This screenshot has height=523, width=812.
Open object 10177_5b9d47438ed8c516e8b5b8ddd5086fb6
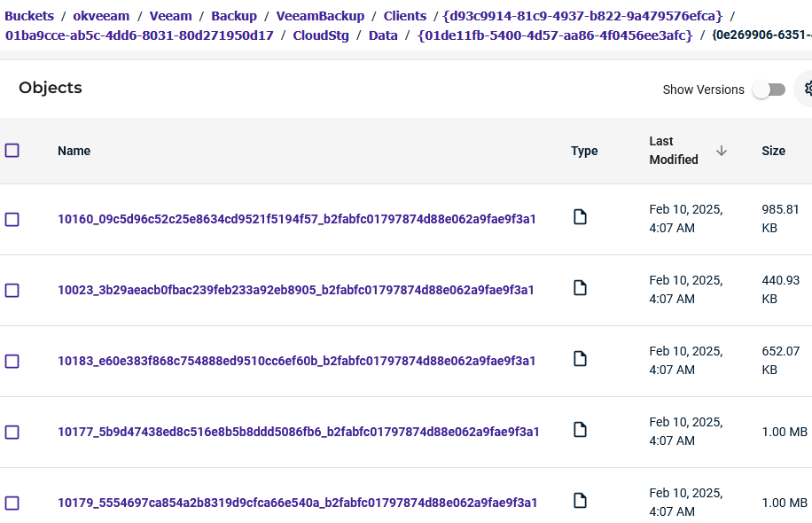click(298, 432)
